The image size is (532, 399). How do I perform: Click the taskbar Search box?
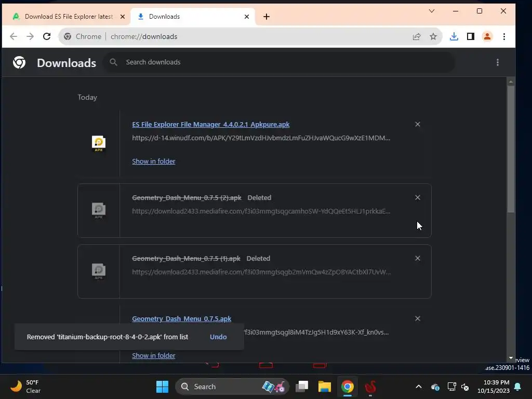232,387
